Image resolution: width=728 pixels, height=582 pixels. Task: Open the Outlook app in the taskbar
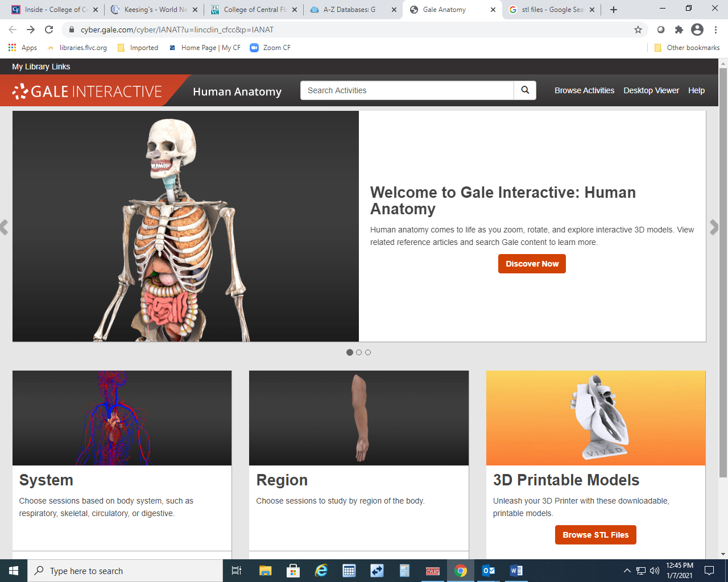tap(488, 571)
